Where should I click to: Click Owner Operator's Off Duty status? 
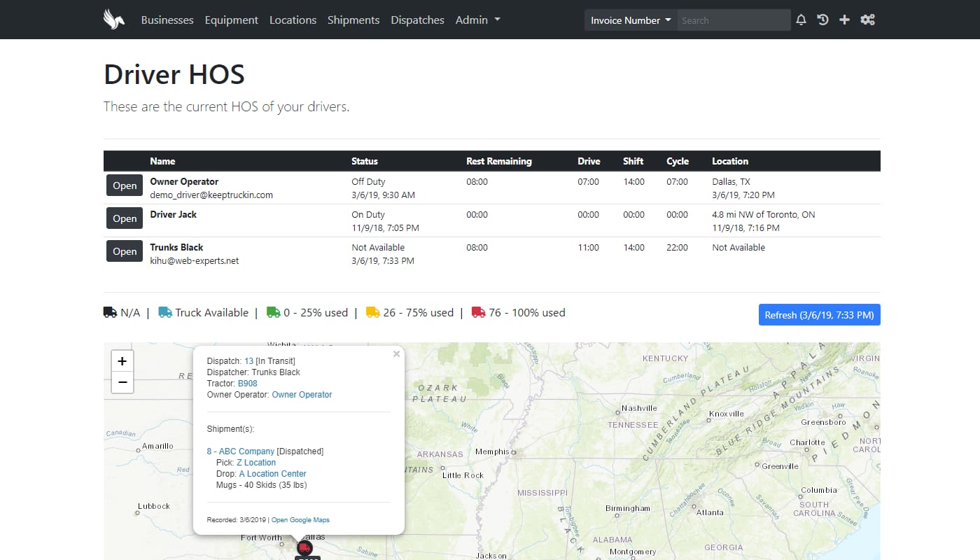[368, 181]
